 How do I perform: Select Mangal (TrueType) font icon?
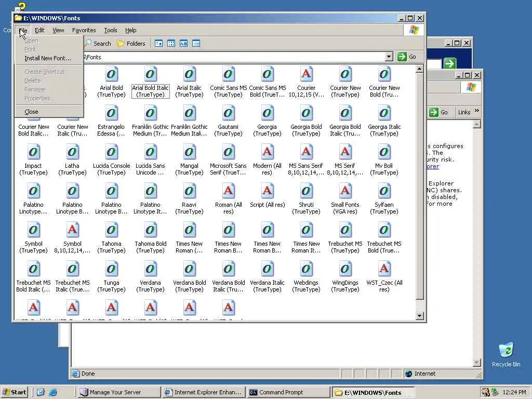click(x=189, y=152)
